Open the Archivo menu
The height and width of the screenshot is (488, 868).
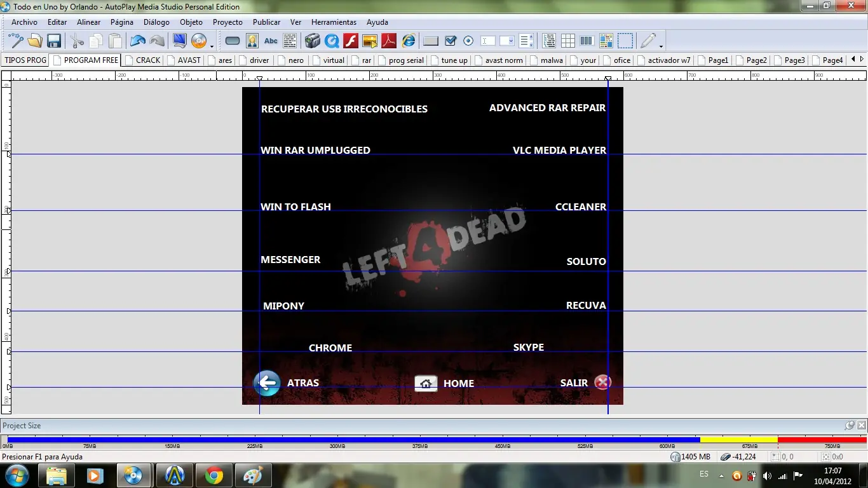coord(24,22)
